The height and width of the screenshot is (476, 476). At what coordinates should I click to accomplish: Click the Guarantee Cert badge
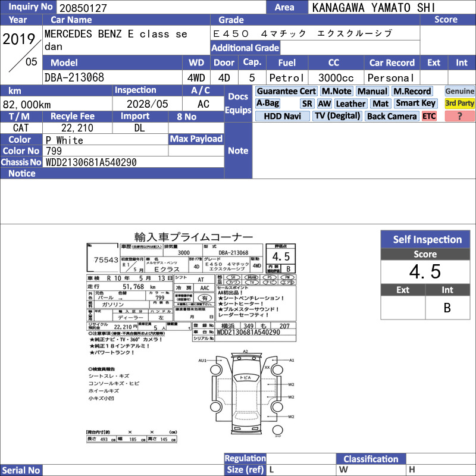pos(286,91)
